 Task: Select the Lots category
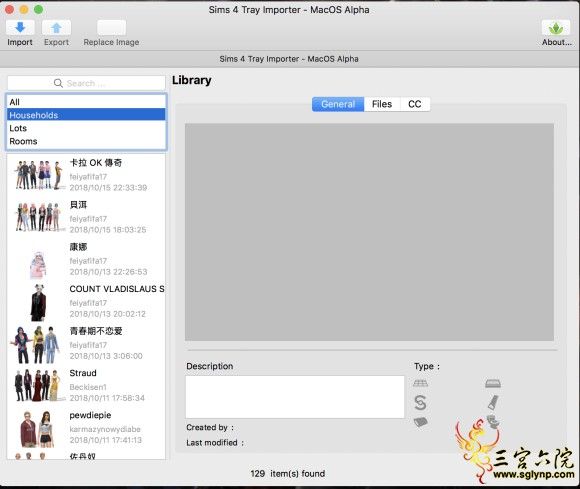(86, 128)
